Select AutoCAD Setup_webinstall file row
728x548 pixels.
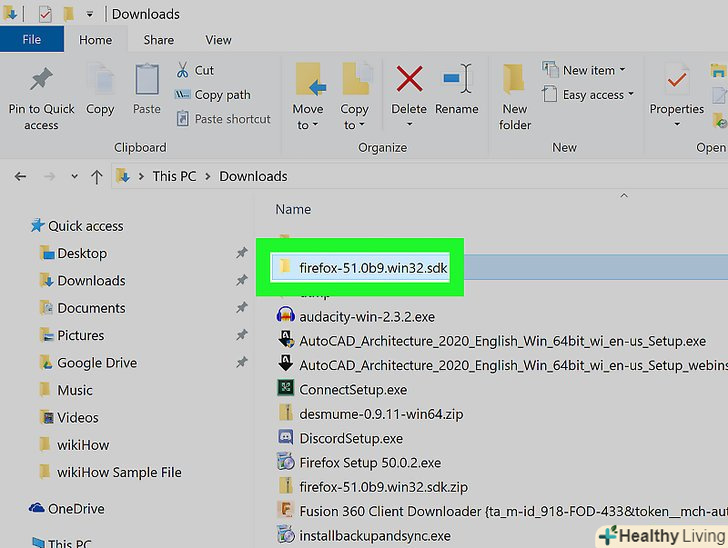502,365
